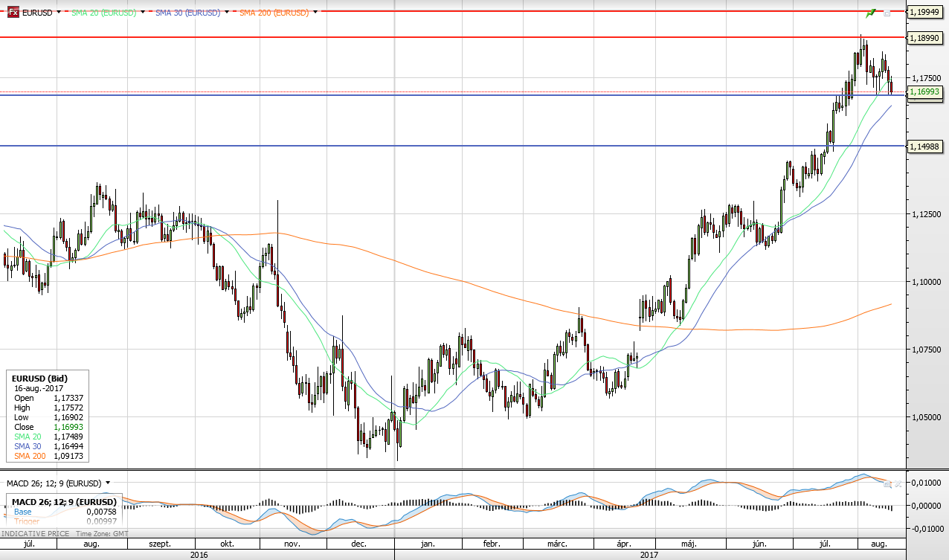Image resolution: width=949 pixels, height=560 pixels.
Task: Click the small maximize panel icon top right
Action: 887,13
